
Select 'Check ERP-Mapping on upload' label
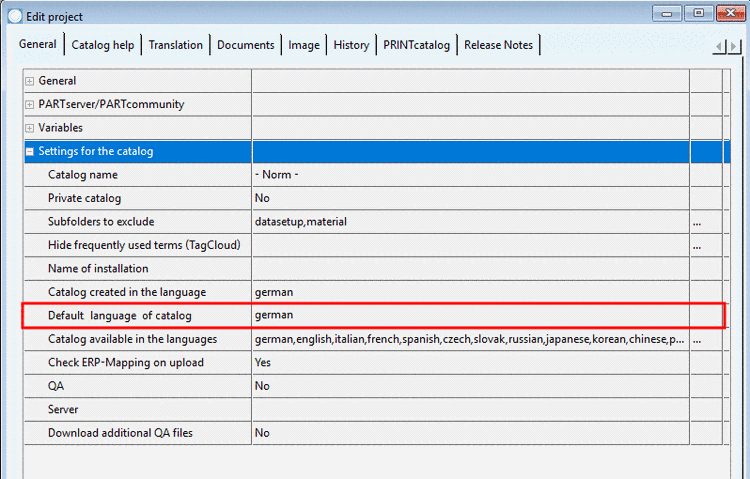[126, 362]
